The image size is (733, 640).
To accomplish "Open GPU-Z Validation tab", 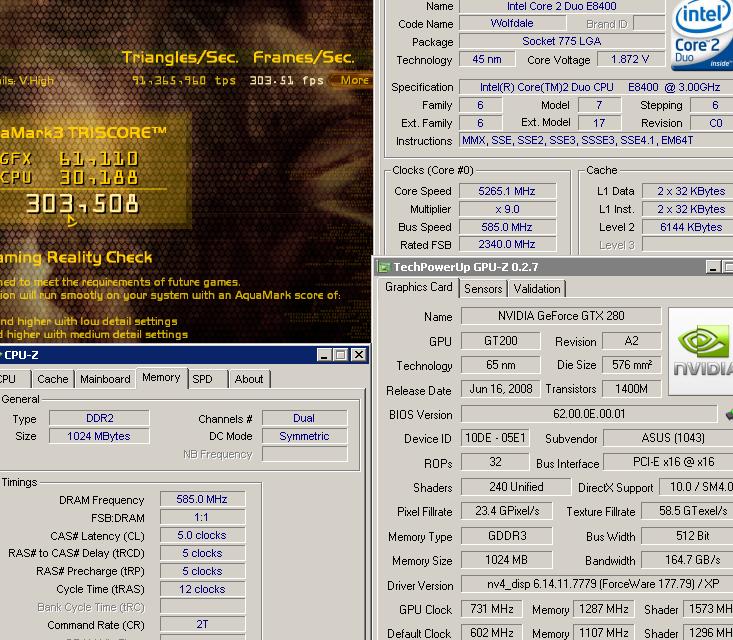I will click(537, 289).
